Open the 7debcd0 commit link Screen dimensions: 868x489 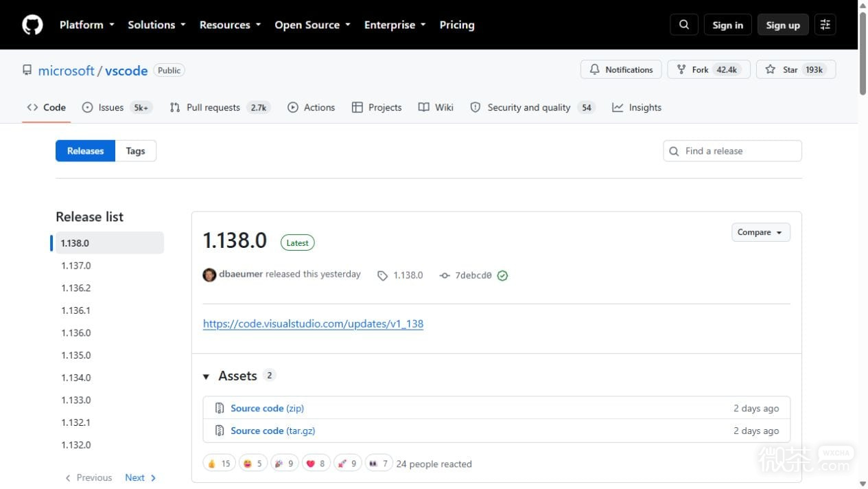pos(473,275)
